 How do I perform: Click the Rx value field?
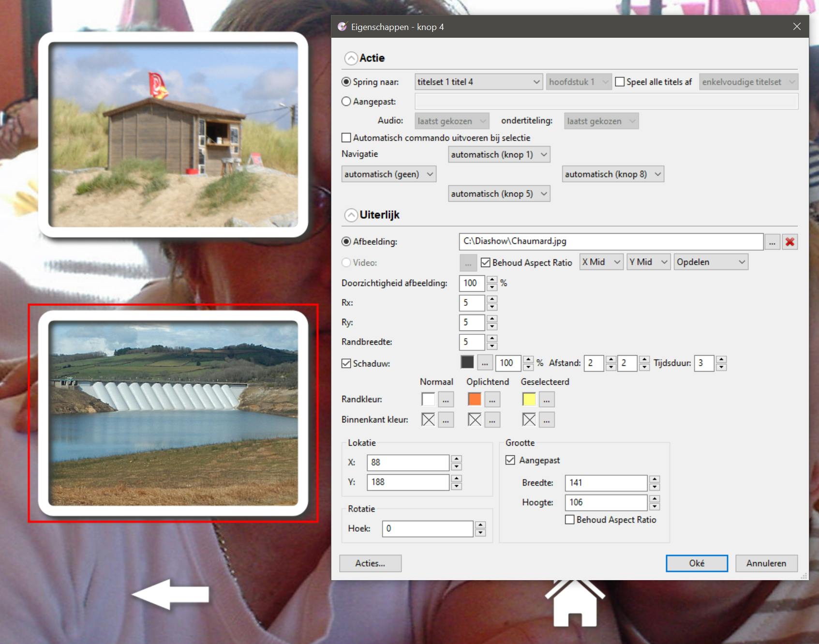pyautogui.click(x=472, y=303)
